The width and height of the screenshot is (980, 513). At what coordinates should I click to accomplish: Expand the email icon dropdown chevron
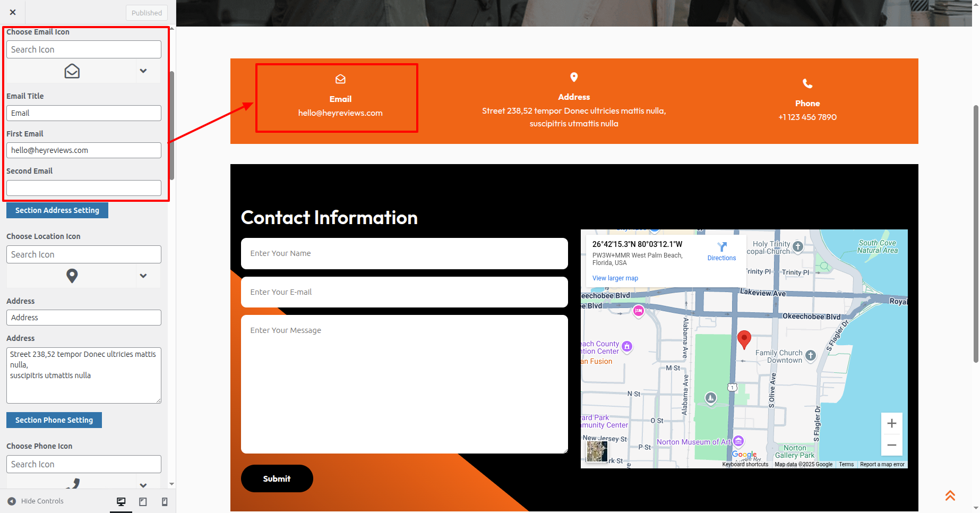pos(143,71)
